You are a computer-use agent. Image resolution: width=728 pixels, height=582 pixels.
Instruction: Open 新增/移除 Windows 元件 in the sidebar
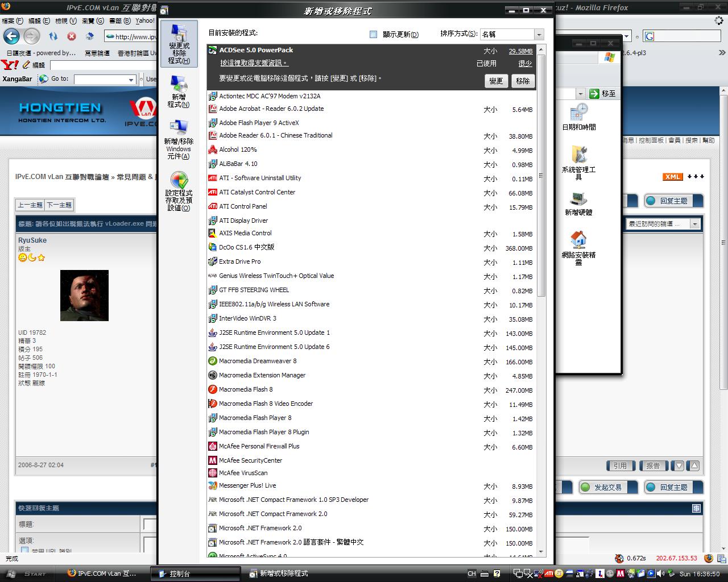tap(179, 140)
